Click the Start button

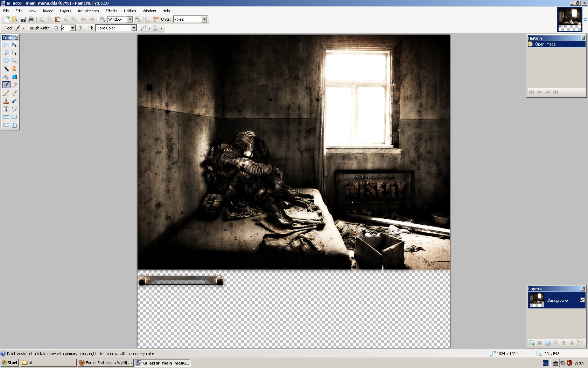coord(10,363)
